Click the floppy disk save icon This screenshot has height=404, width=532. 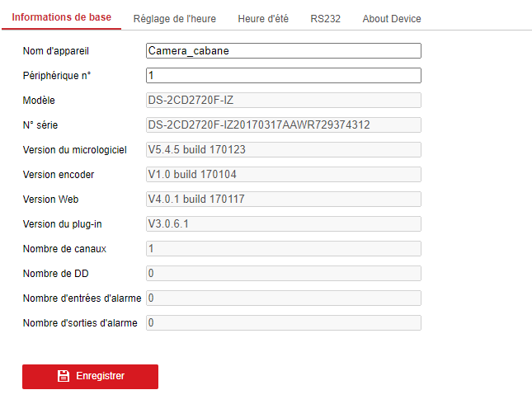click(64, 376)
